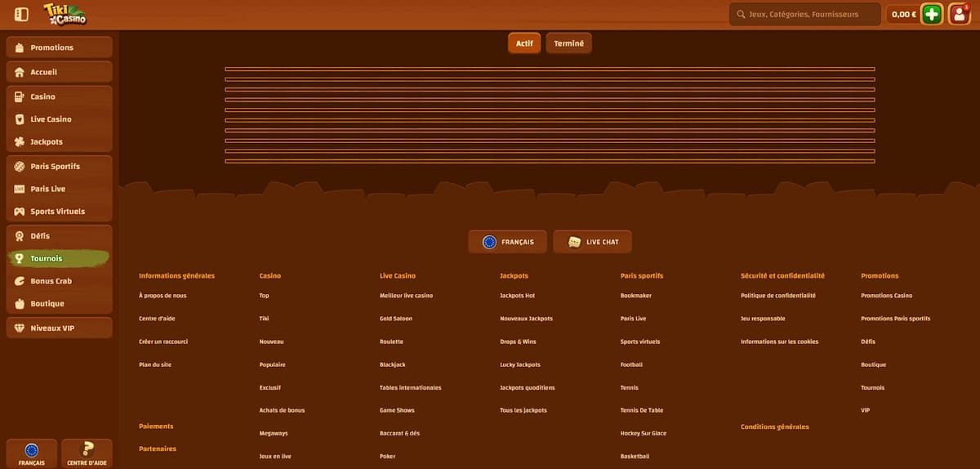Open sidebar bottom Français language picker
This screenshot has height=469, width=980.
[32, 453]
